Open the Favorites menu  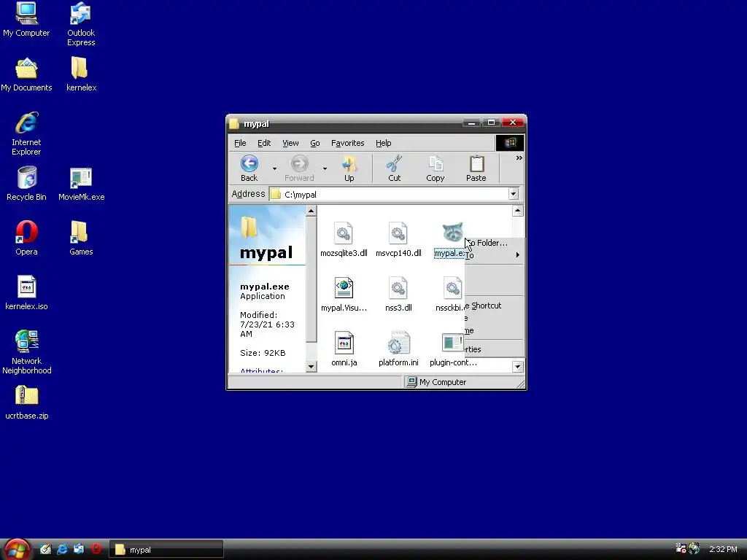coord(348,143)
